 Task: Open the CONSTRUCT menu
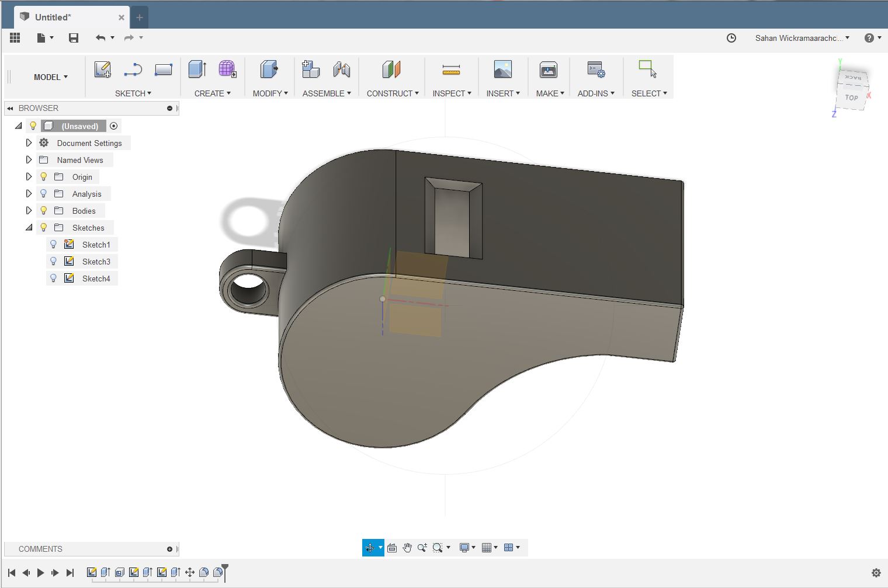point(393,93)
